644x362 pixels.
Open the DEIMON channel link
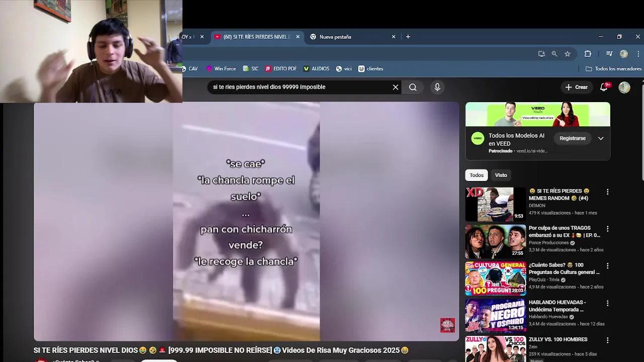point(537,206)
